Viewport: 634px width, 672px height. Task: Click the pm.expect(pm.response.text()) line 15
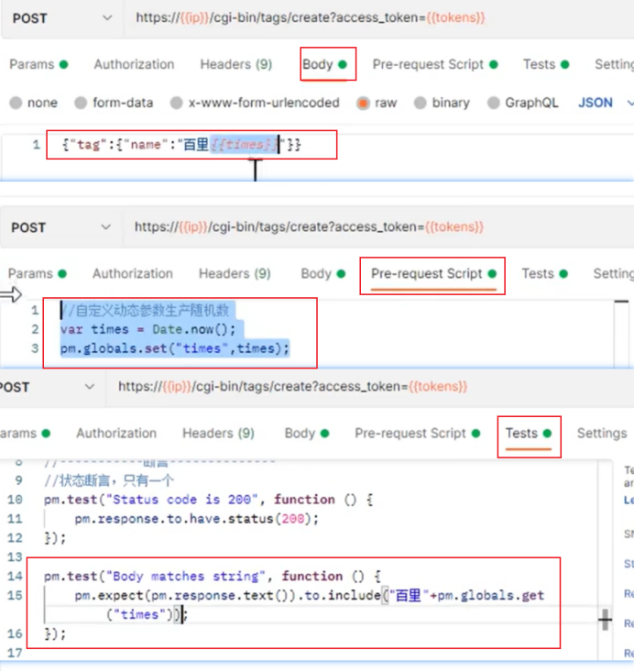click(310, 596)
